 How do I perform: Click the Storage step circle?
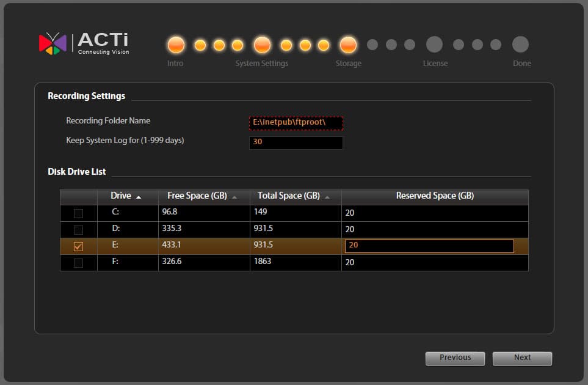[x=348, y=45]
